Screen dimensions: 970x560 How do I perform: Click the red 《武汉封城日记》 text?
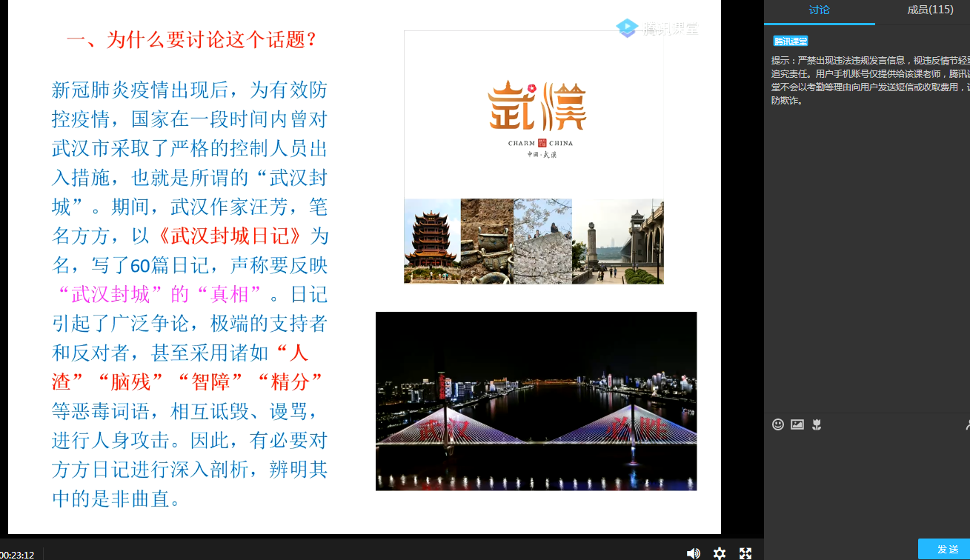230,236
